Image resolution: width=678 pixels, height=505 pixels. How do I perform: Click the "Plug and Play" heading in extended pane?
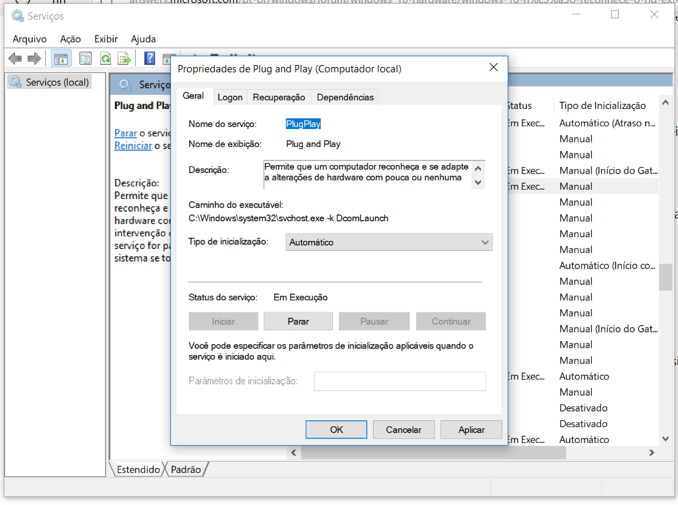(x=142, y=105)
